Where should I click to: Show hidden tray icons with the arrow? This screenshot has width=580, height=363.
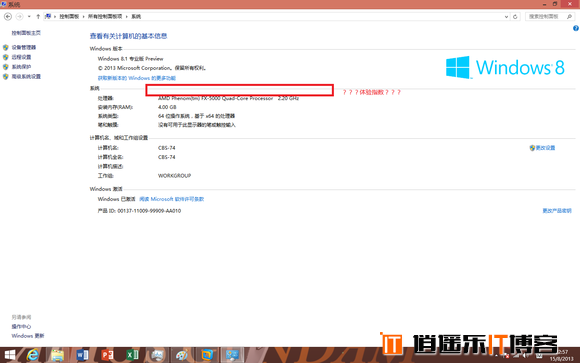click(496, 356)
